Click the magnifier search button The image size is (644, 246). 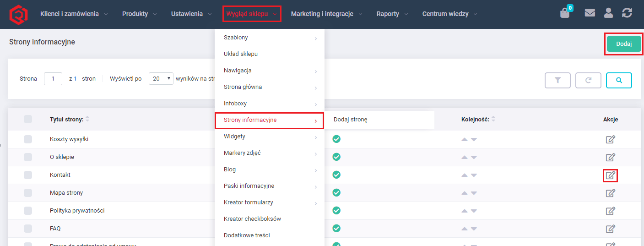619,80
